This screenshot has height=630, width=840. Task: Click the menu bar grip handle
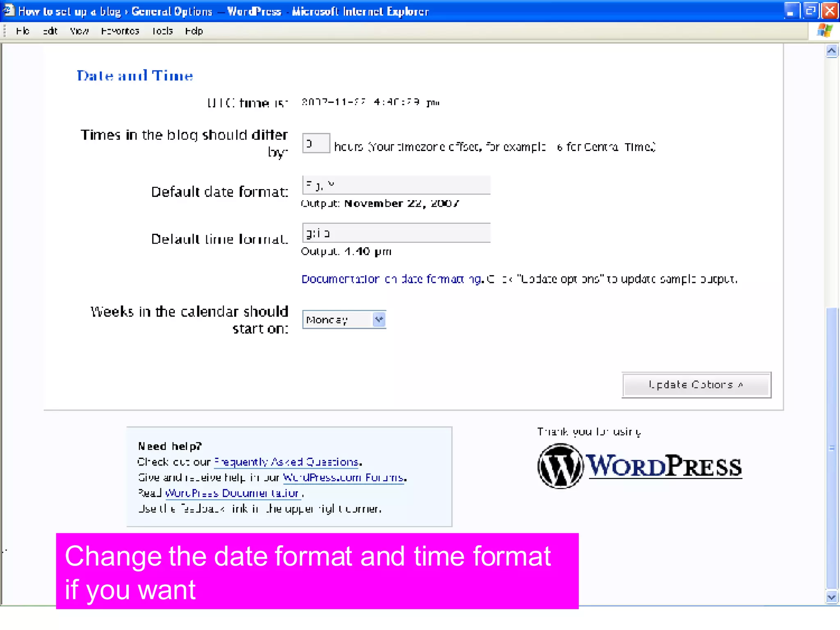[5, 31]
